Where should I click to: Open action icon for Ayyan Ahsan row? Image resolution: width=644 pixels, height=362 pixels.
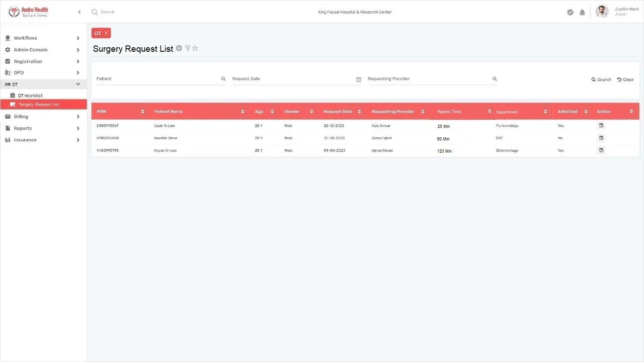coord(601,150)
